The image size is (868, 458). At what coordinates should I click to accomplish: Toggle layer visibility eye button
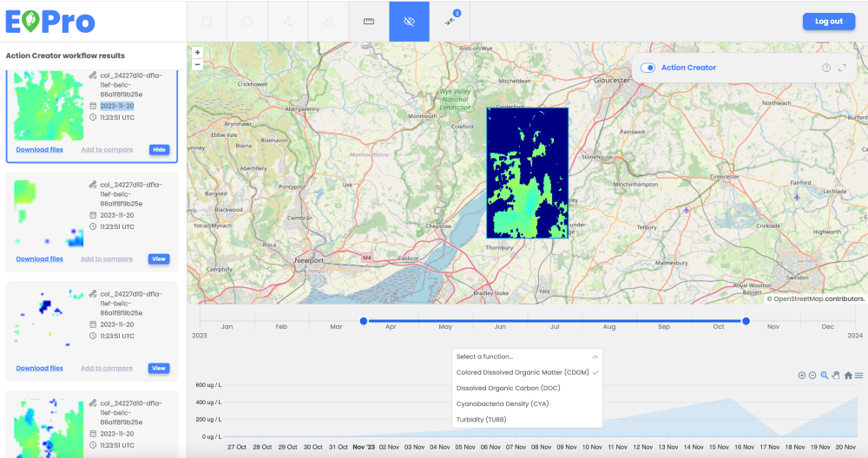(410, 21)
